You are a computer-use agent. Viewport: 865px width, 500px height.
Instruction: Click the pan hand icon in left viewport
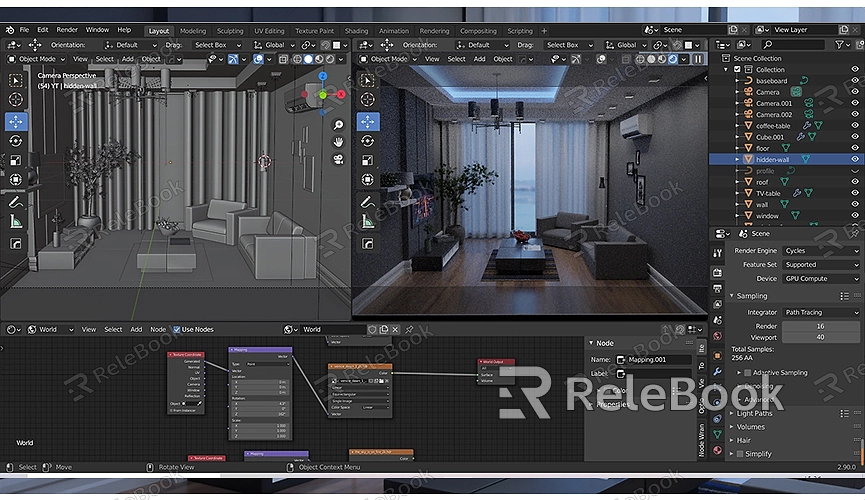pos(338,142)
